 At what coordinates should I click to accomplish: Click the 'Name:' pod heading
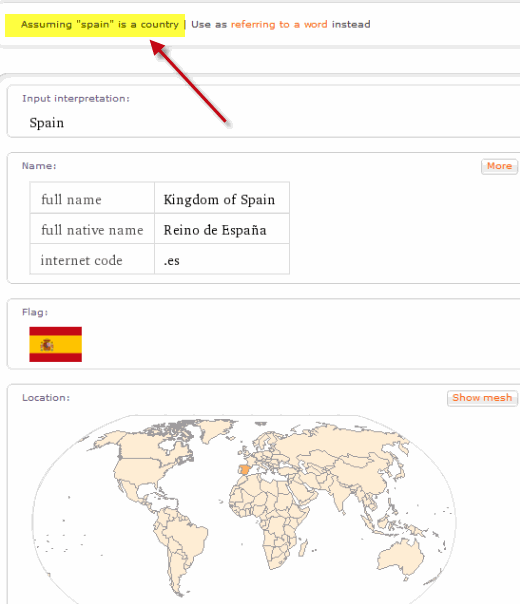(39, 166)
